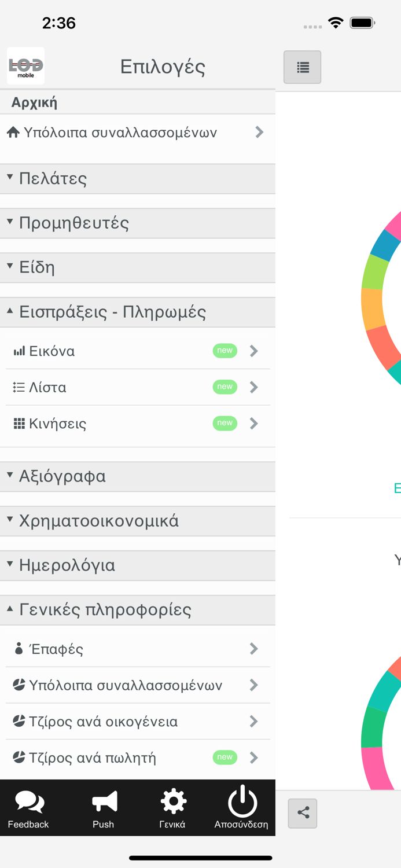This screenshot has width=401, height=868.
Task: Tap the 'new' badge next to Τζίρος ανά πωλητή
Action: [225, 757]
